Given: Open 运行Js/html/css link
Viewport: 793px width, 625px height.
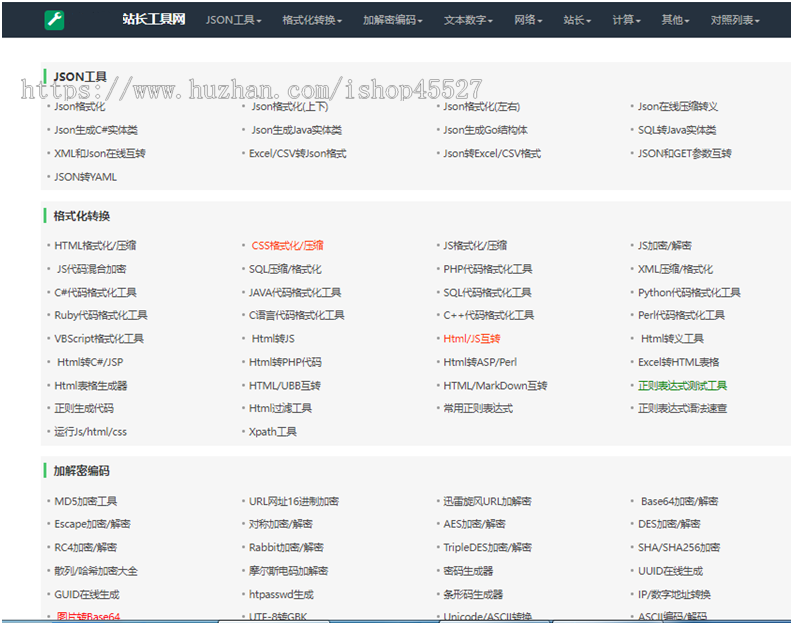Looking at the screenshot, I should pyautogui.click(x=91, y=432).
